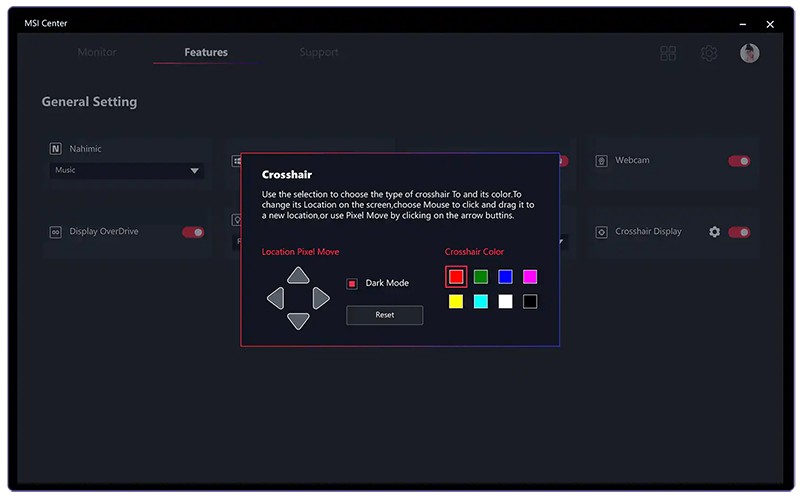The height and width of the screenshot is (496, 800).
Task: Switch to the Features tab
Action: coord(206,52)
